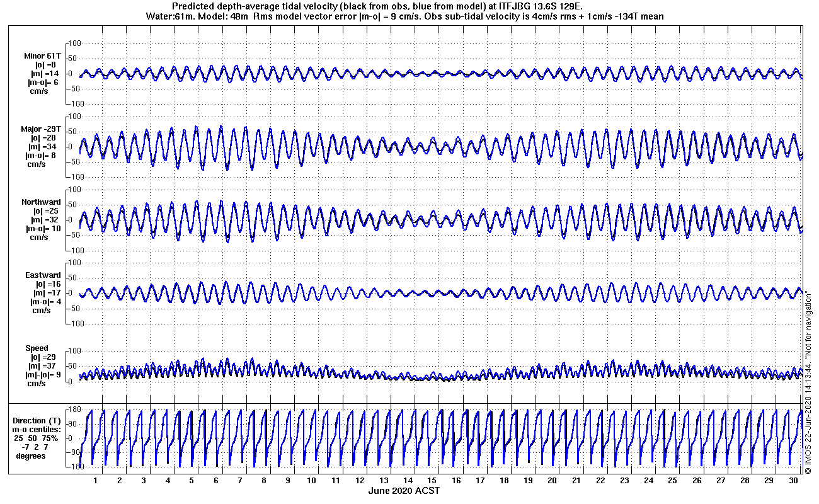
Task: Click the '|m|-|o|= 9' value in Speed panel
Action: click(43, 375)
